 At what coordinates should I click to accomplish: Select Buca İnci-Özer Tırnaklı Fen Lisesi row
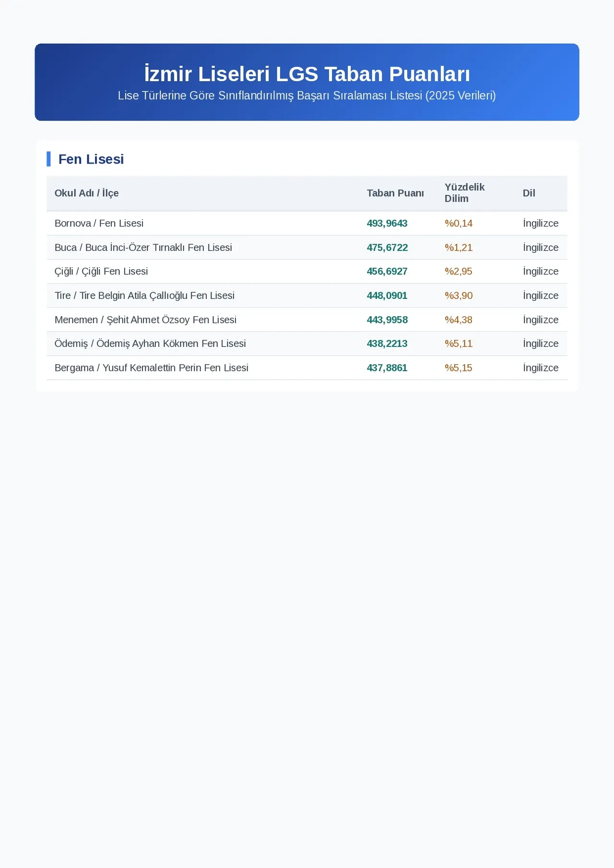point(307,248)
